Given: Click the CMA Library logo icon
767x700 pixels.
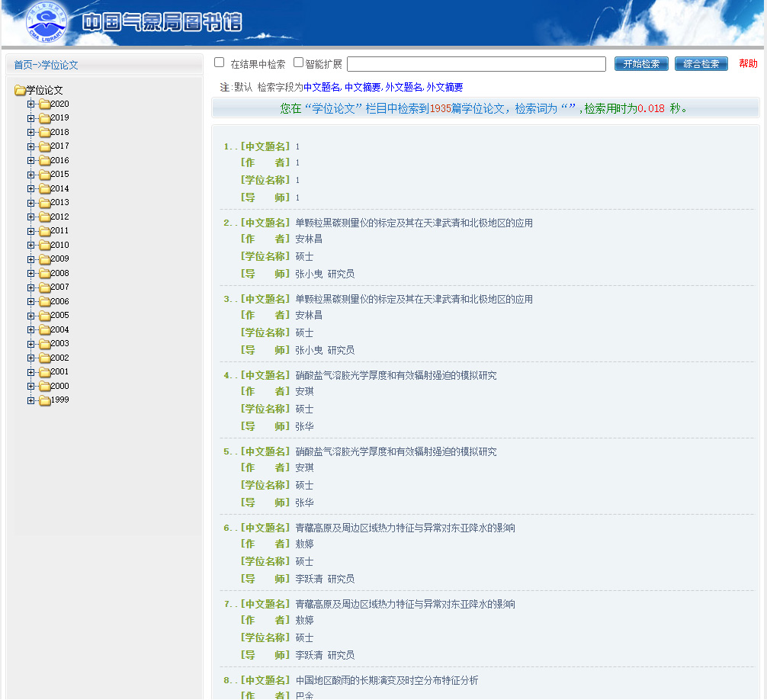Looking at the screenshot, I should (x=46, y=22).
